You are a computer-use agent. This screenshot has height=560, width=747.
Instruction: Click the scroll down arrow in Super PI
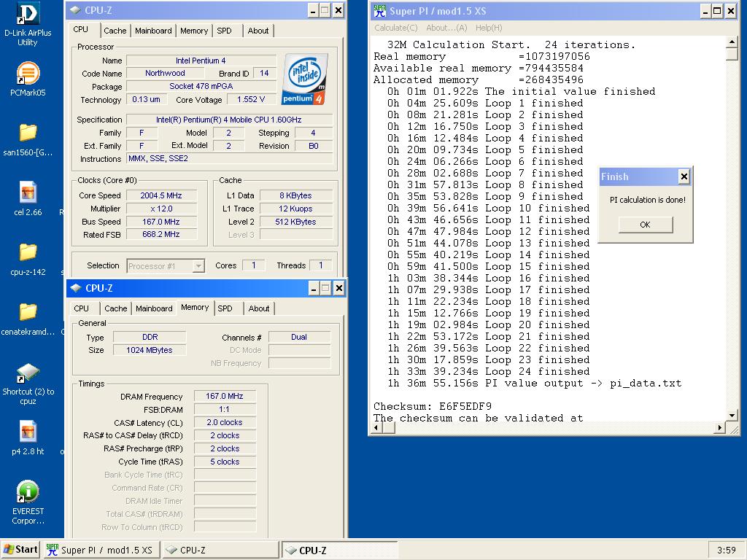[x=732, y=415]
